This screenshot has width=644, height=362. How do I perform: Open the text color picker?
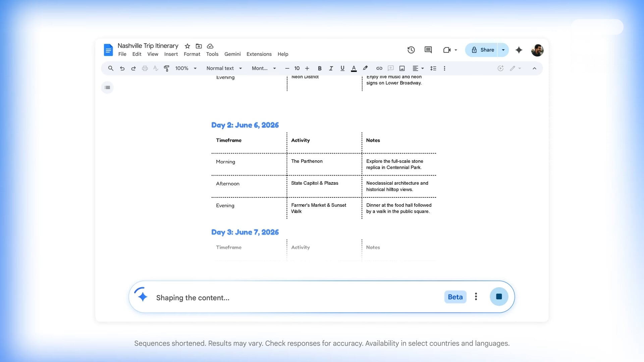coord(354,68)
